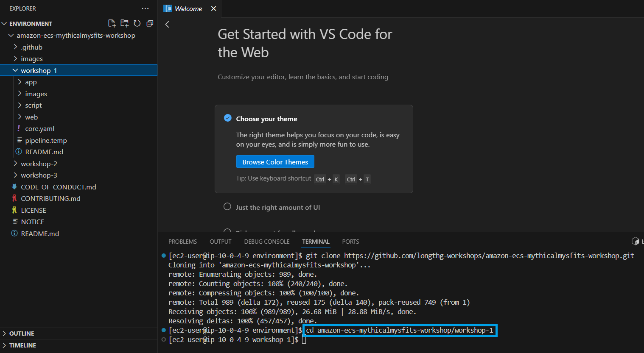
Task: Expand the TIMELINE section
Action: [x=22, y=345]
